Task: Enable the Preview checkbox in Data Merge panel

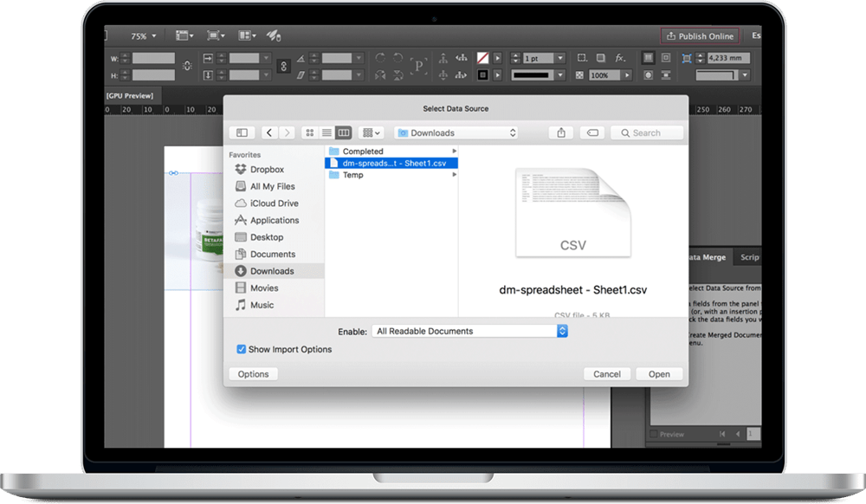Action: [x=654, y=434]
